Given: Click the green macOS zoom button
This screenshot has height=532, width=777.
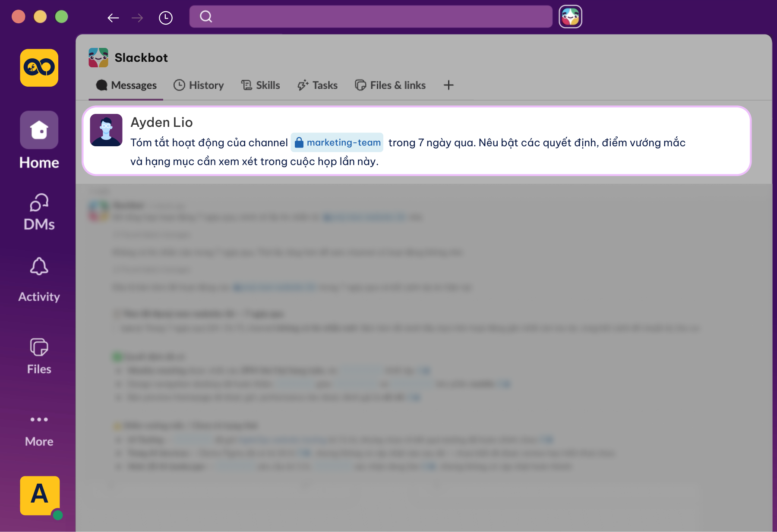Looking at the screenshot, I should point(61,17).
